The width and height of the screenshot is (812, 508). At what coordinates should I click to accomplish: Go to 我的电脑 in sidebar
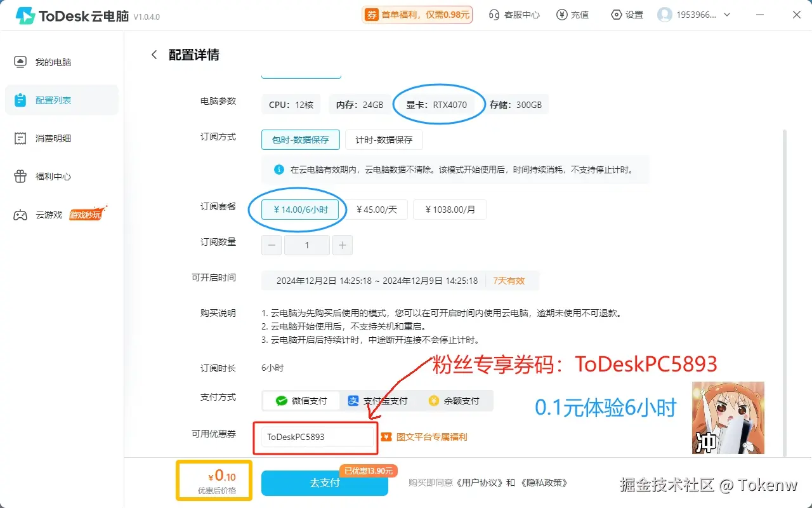point(62,62)
